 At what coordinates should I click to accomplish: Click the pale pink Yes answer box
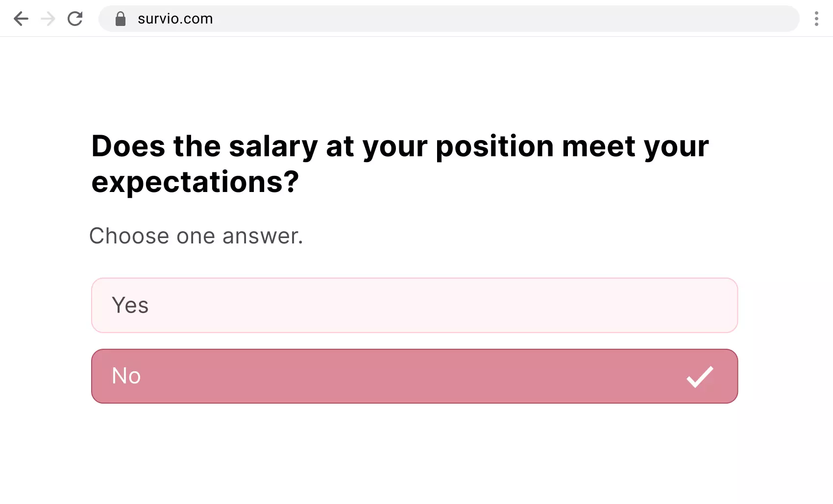click(414, 305)
